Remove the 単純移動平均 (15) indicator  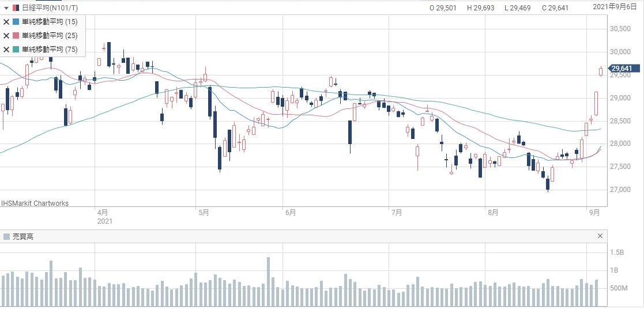click(x=6, y=22)
